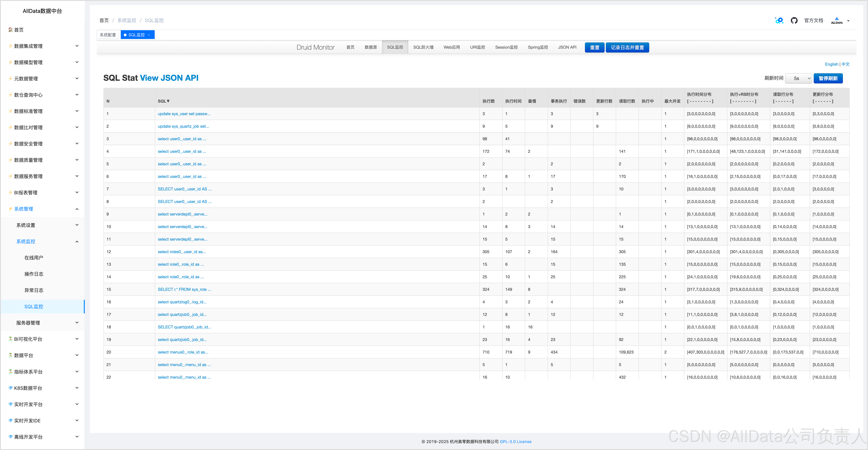Open the View JSON API link

tap(169, 78)
